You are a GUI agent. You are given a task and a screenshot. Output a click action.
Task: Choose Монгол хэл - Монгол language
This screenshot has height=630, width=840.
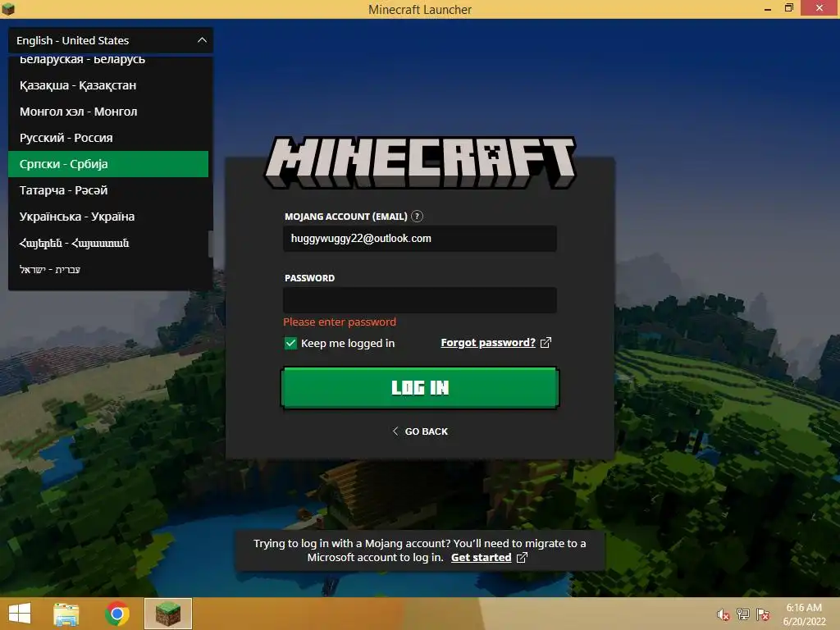108,112
